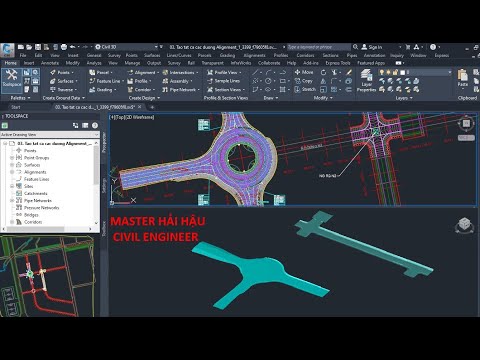This screenshot has width=480, height=360.
Task: Select the Mirror tool in Modify panel
Action: tap(323, 81)
